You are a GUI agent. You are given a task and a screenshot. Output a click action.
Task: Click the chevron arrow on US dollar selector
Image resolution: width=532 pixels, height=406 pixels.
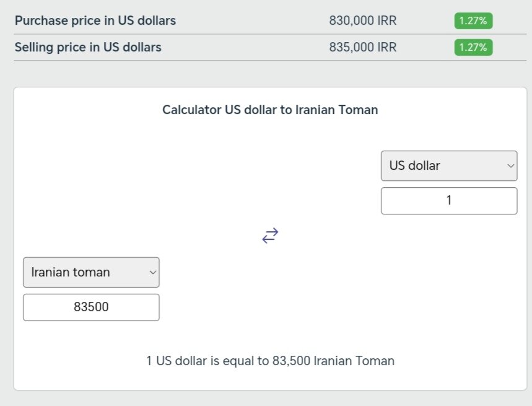tap(510, 166)
